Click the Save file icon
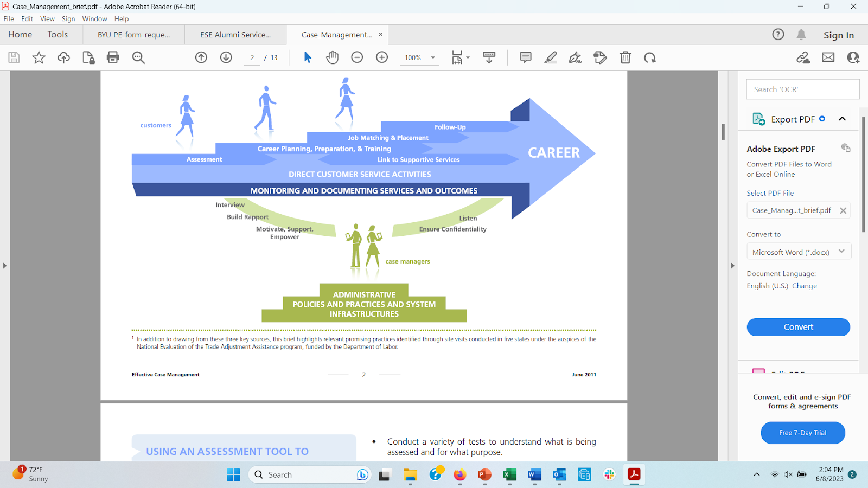 [14, 57]
